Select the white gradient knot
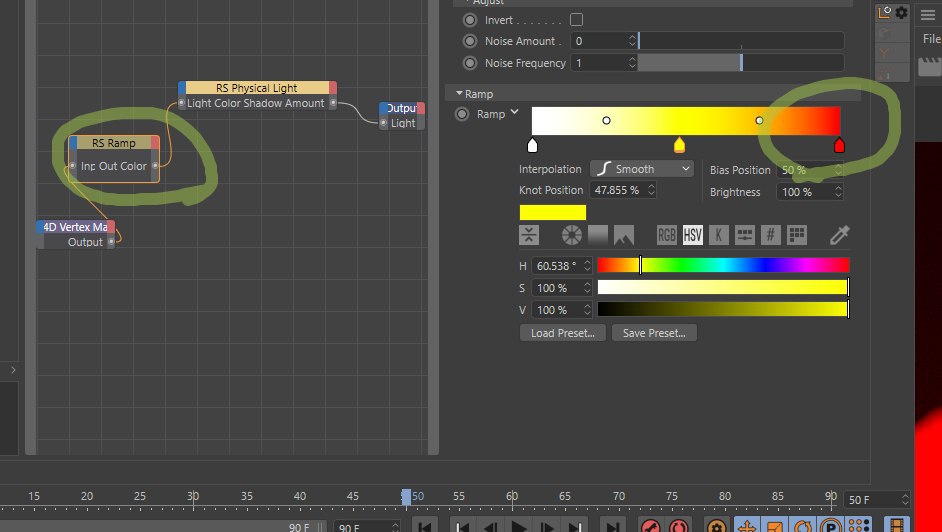The width and height of the screenshot is (942, 532). (532, 145)
